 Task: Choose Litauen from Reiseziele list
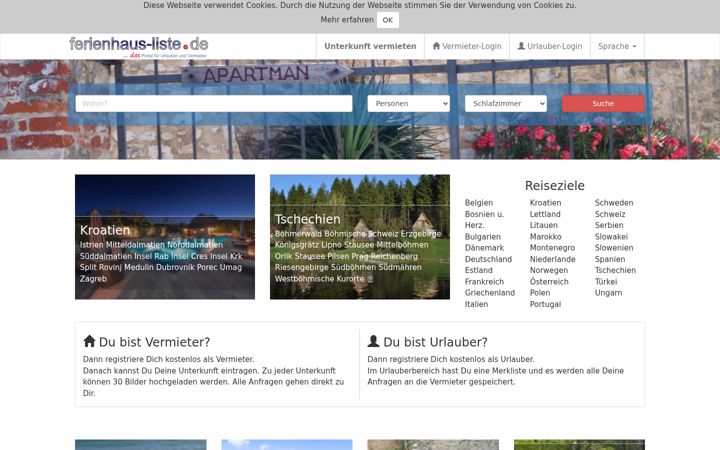[x=544, y=225]
